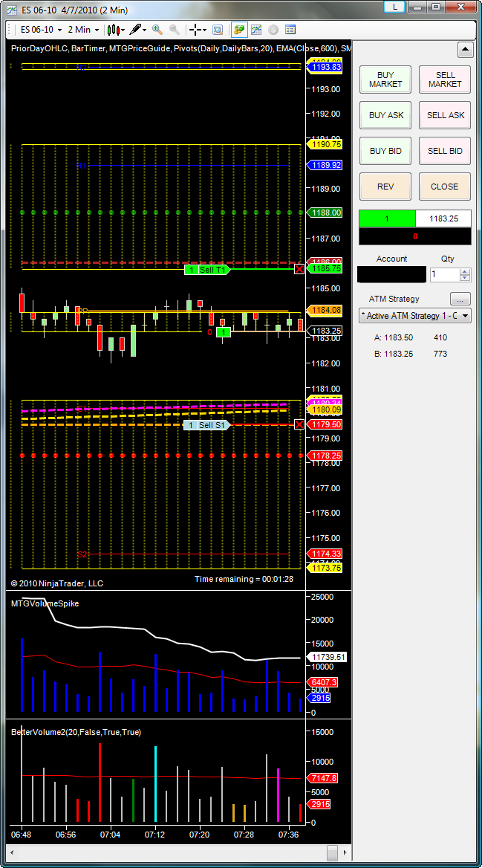Click the BUY BID button

point(385,151)
